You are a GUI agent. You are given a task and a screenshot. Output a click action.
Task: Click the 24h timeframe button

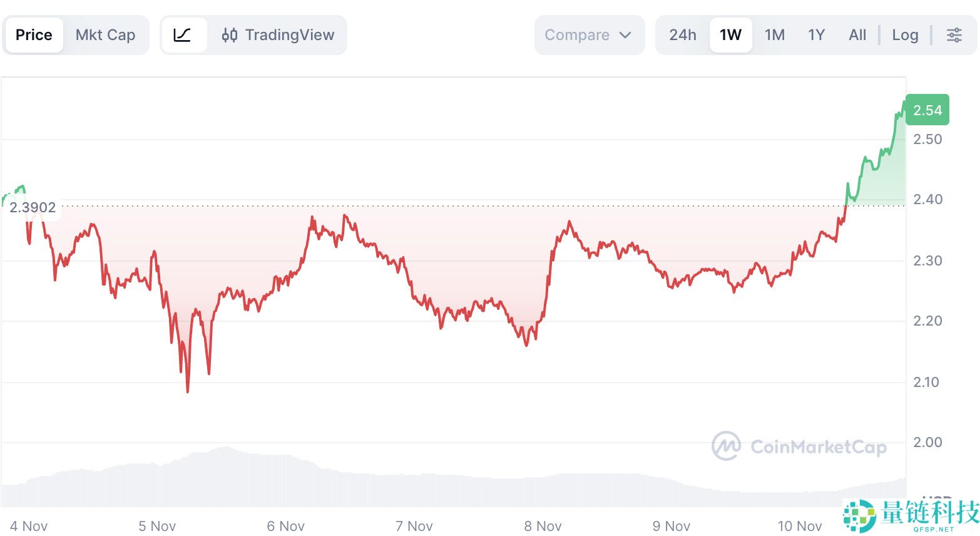(682, 35)
